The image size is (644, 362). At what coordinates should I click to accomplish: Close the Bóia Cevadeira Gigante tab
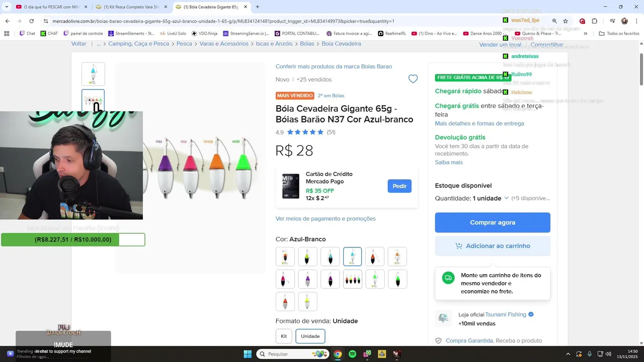tap(246, 7)
